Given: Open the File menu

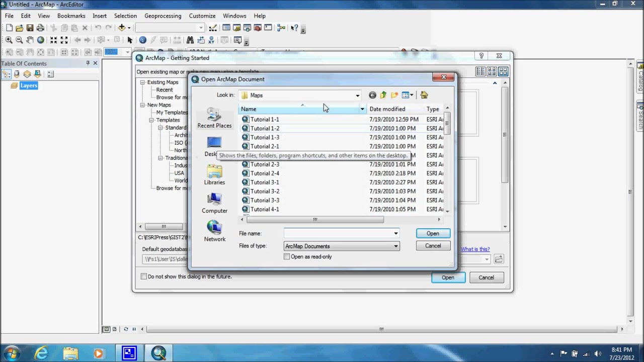Looking at the screenshot, I should (9, 16).
